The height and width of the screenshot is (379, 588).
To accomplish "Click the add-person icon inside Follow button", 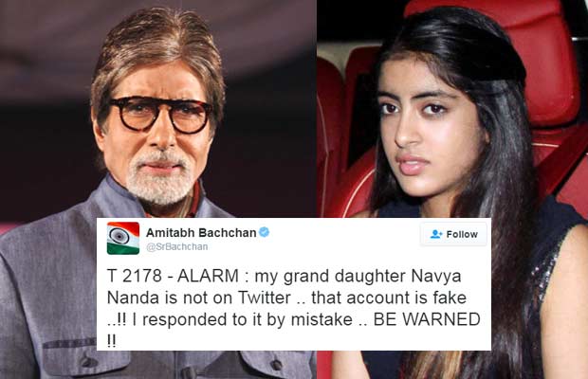I will click(x=436, y=234).
